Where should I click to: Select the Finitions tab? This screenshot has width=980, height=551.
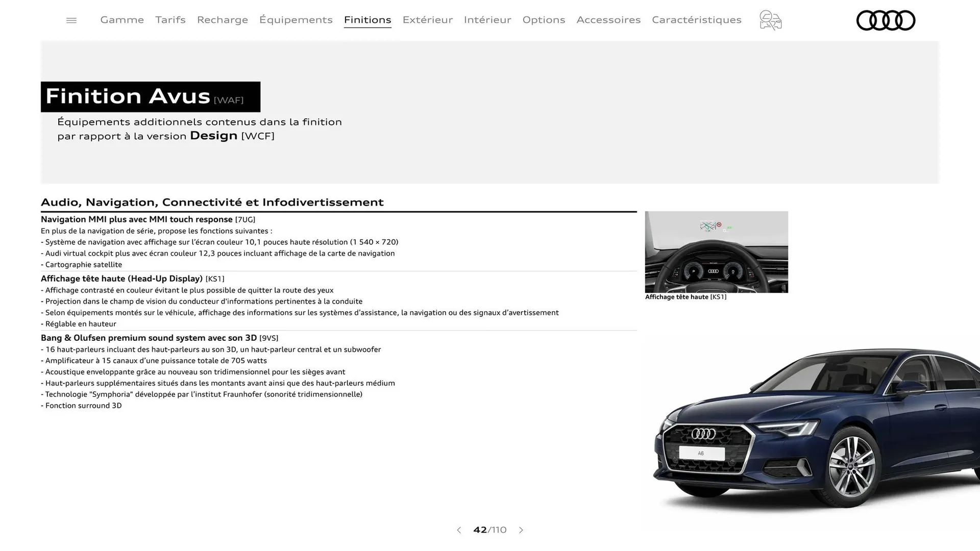[x=367, y=20]
